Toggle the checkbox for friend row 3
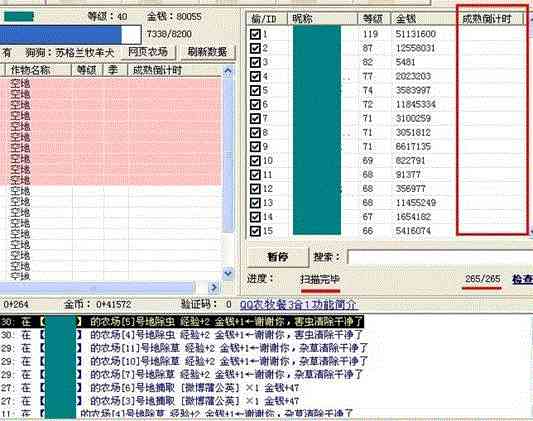 pyautogui.click(x=255, y=62)
